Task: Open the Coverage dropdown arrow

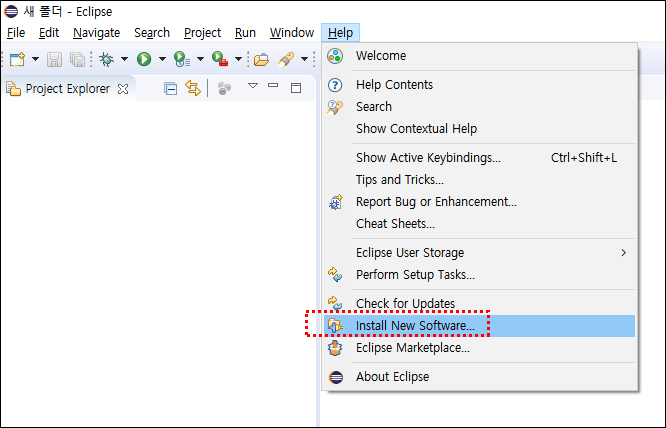Action: pos(200,59)
